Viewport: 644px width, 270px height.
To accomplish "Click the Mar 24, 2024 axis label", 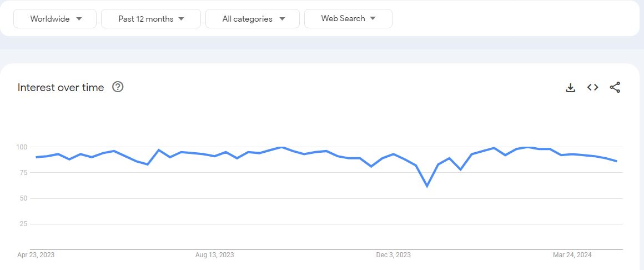I will pyautogui.click(x=572, y=255).
